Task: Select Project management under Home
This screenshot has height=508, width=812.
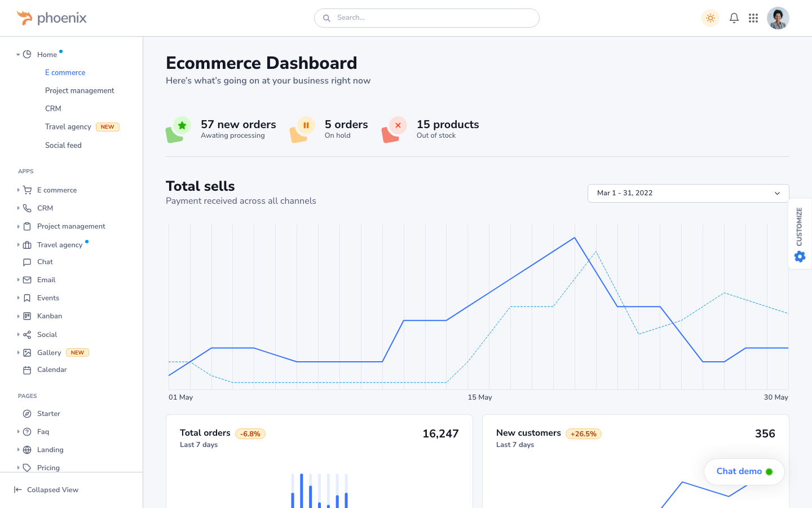Action: (x=80, y=91)
